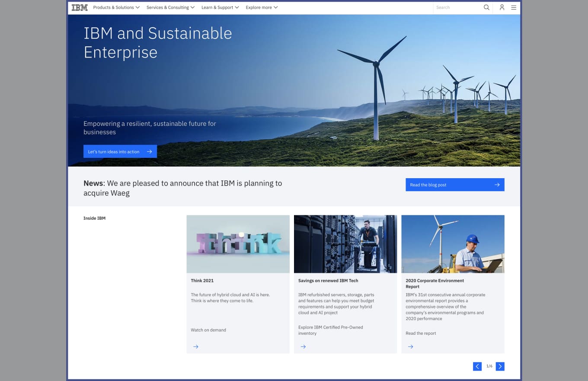Open the Think 2021 thumbnail image
588x381 pixels.
coord(238,244)
